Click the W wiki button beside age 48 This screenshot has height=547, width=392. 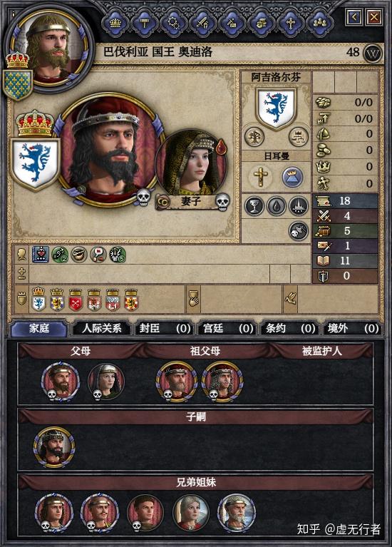373,53
